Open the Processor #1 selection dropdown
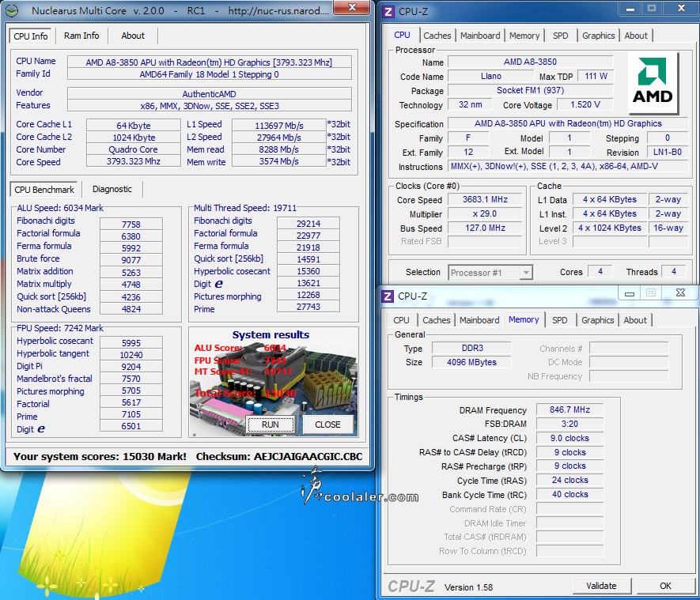This screenshot has height=600, width=700. point(490,272)
